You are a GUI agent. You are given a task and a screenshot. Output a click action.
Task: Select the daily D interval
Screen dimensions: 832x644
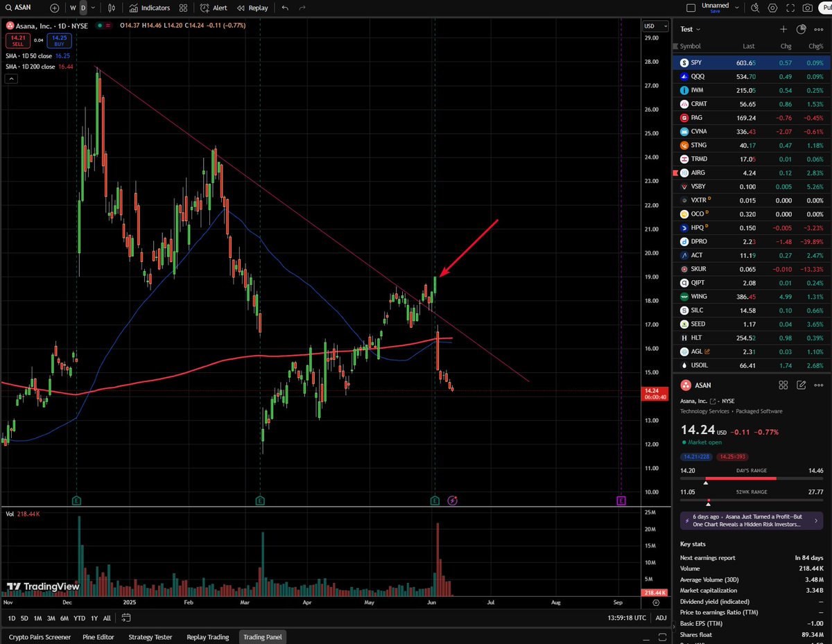point(83,8)
